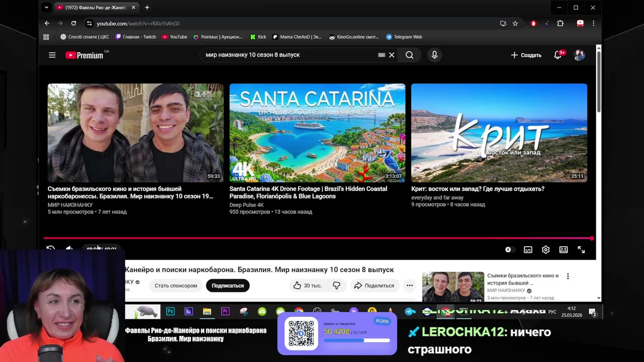Open Telegram from taskbar

[410, 312]
